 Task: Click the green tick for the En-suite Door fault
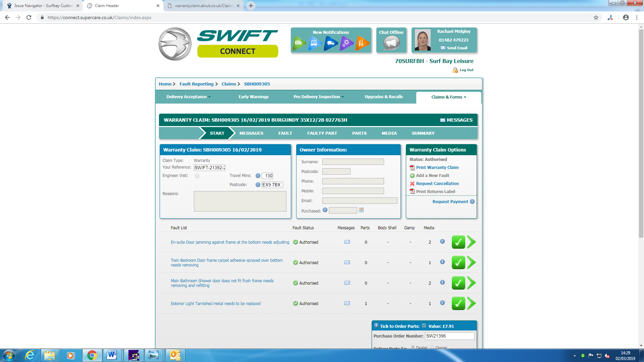coord(458,242)
